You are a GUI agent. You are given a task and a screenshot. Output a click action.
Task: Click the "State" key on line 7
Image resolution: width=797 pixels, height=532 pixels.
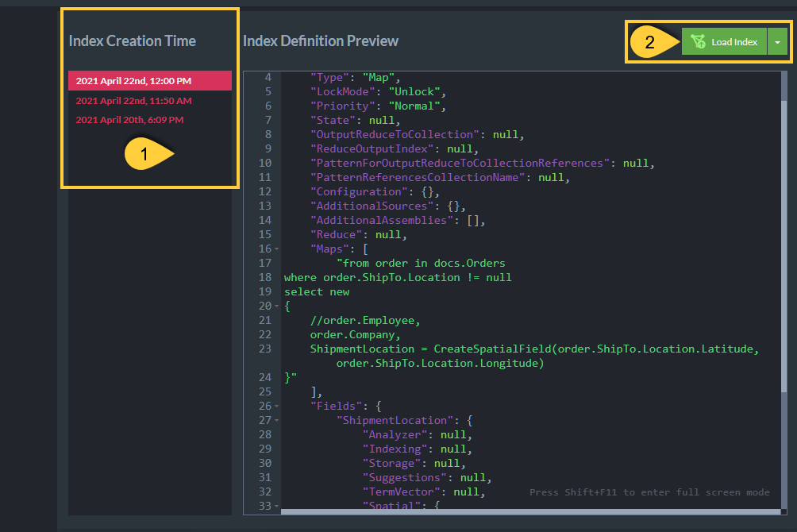point(333,120)
